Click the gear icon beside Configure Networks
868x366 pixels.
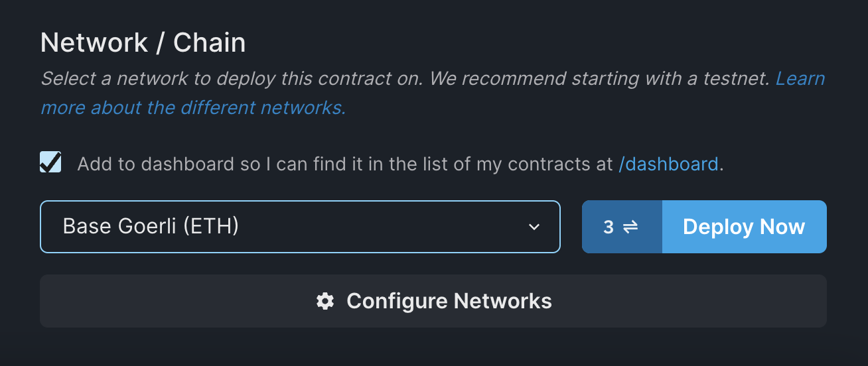(325, 301)
